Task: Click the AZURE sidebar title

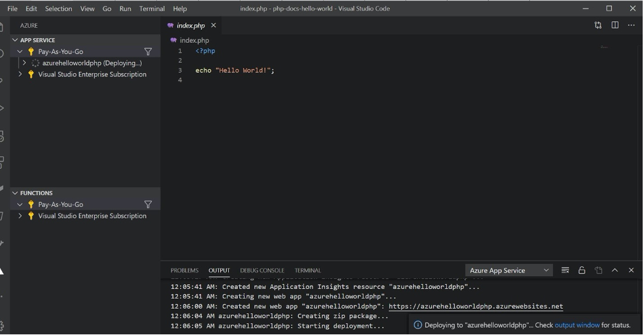Action: [x=29, y=26]
